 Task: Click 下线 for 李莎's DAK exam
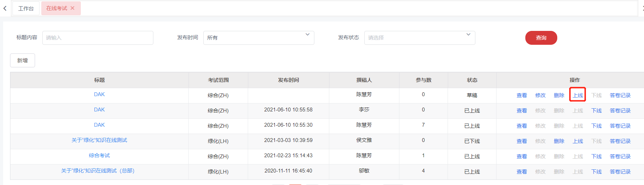596,111
